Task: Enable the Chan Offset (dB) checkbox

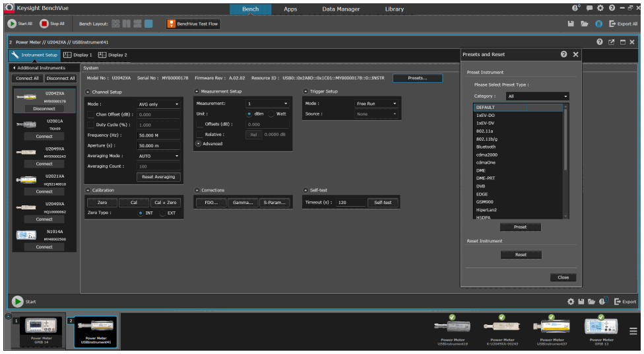Action: click(x=90, y=114)
